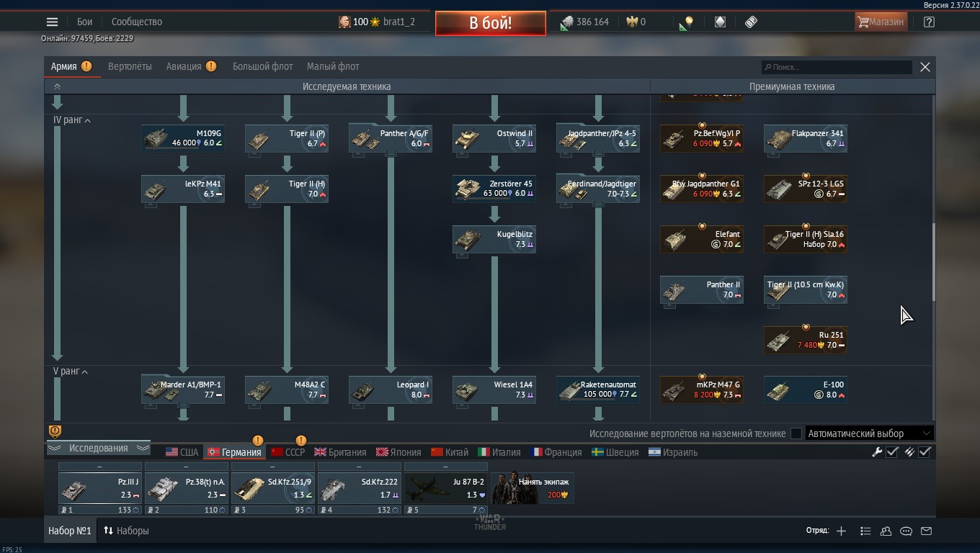This screenshot has height=553, width=980.
Task: Select the Pz.III J crew slot
Action: [x=99, y=488]
